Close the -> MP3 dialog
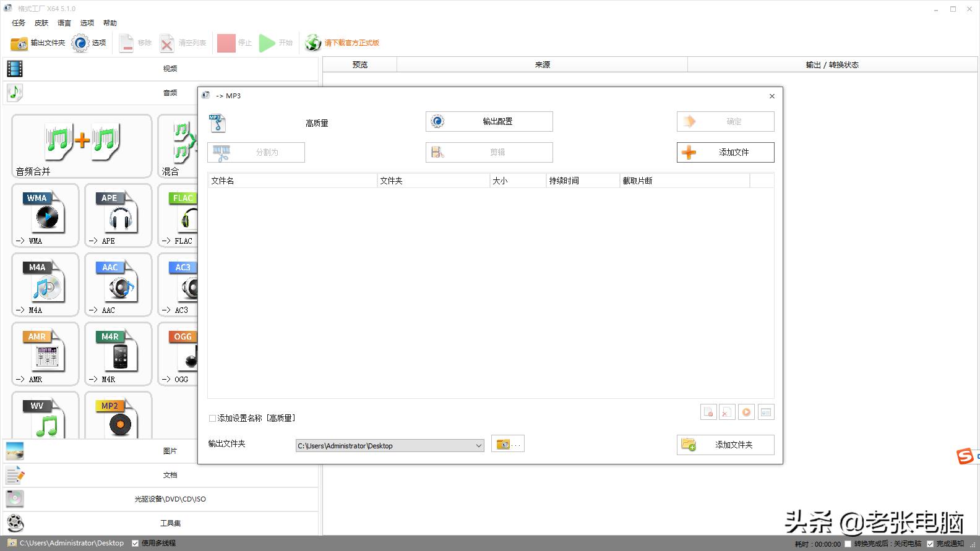The height and width of the screenshot is (551, 980). point(772,96)
